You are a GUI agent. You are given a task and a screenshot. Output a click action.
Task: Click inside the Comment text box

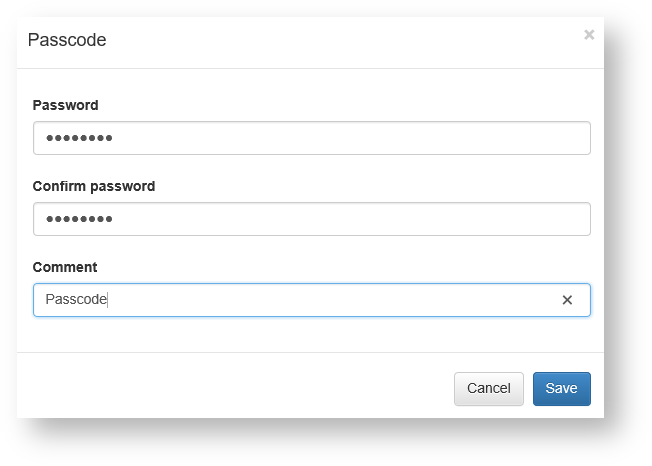point(300,300)
